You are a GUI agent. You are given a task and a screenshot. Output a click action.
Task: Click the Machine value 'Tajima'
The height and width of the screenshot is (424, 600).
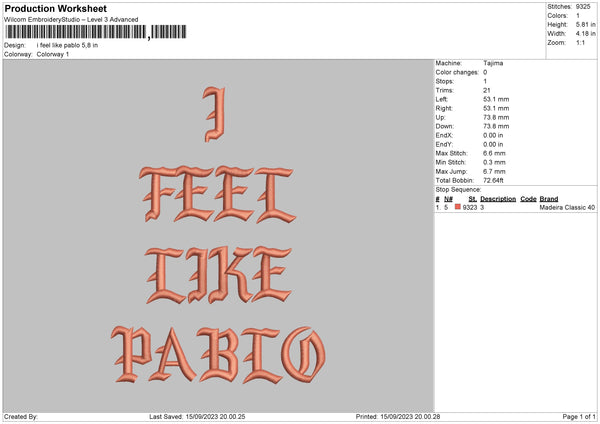tap(493, 63)
